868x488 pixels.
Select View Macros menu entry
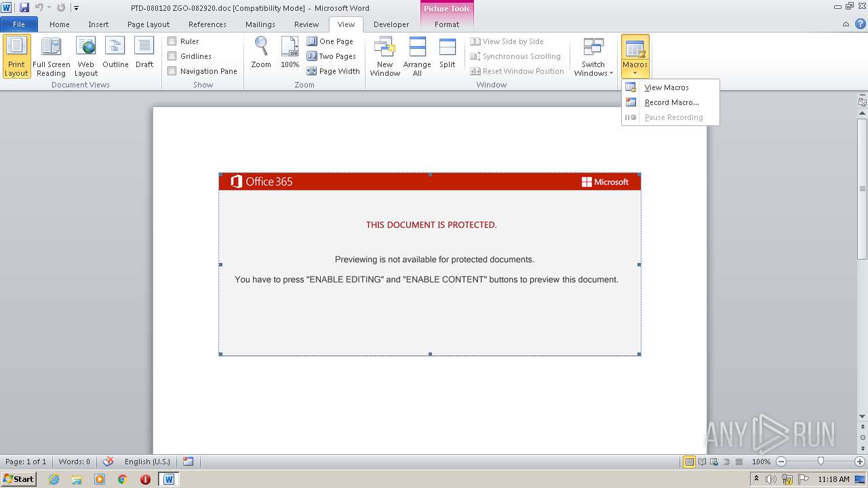(x=670, y=87)
